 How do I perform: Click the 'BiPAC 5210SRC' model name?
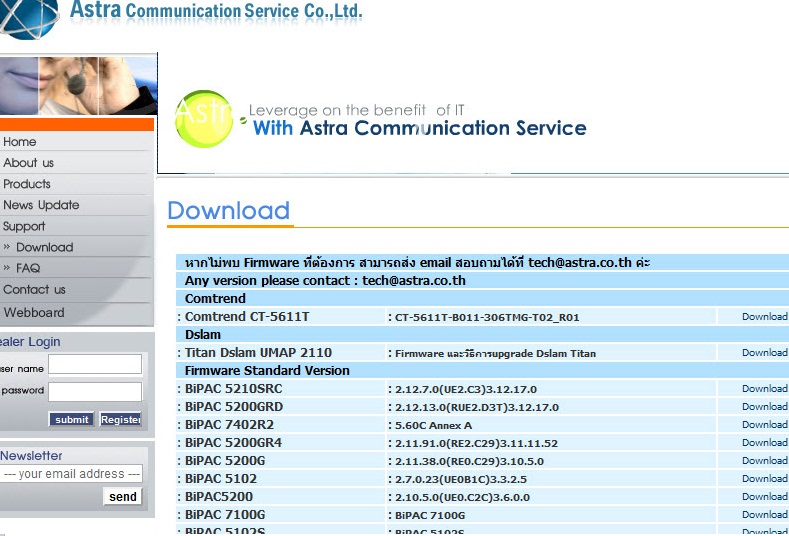point(233,389)
